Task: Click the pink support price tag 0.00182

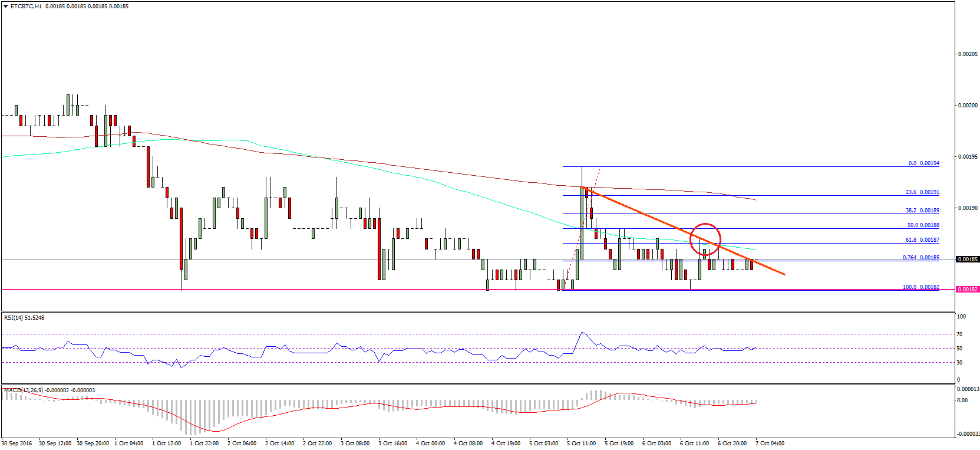Action: [x=967, y=290]
